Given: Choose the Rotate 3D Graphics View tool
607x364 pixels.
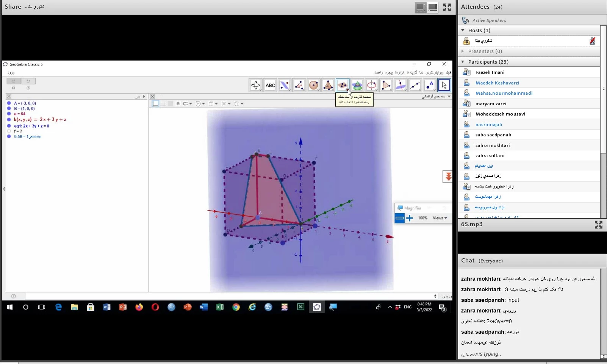Looking at the screenshot, I should tap(255, 85).
